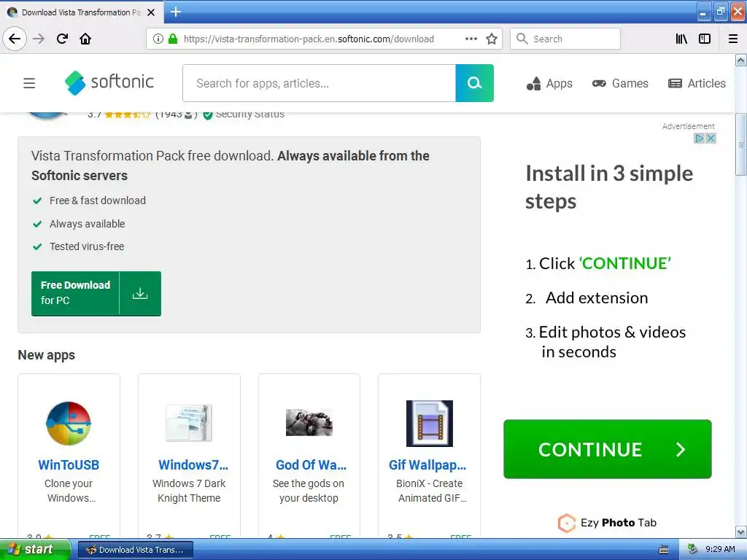Image resolution: width=747 pixels, height=560 pixels.
Task: Click the green padlock security icon
Action: [173, 39]
